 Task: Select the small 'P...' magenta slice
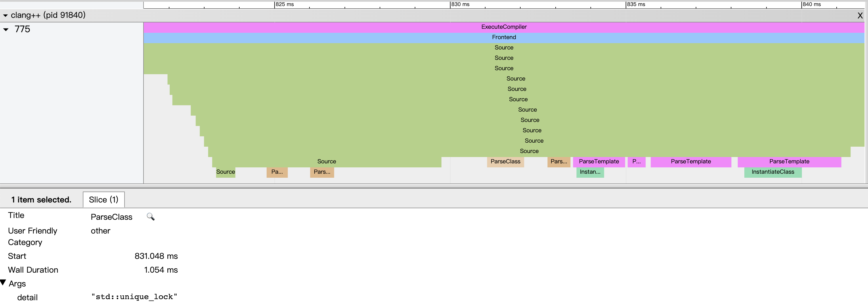click(x=636, y=162)
